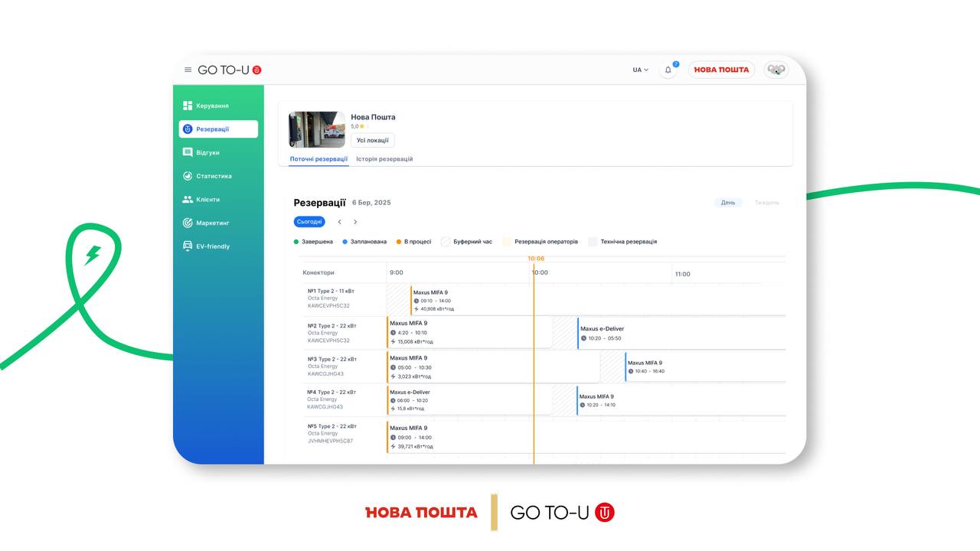Open the hamburger menu icon

pyautogui.click(x=188, y=70)
